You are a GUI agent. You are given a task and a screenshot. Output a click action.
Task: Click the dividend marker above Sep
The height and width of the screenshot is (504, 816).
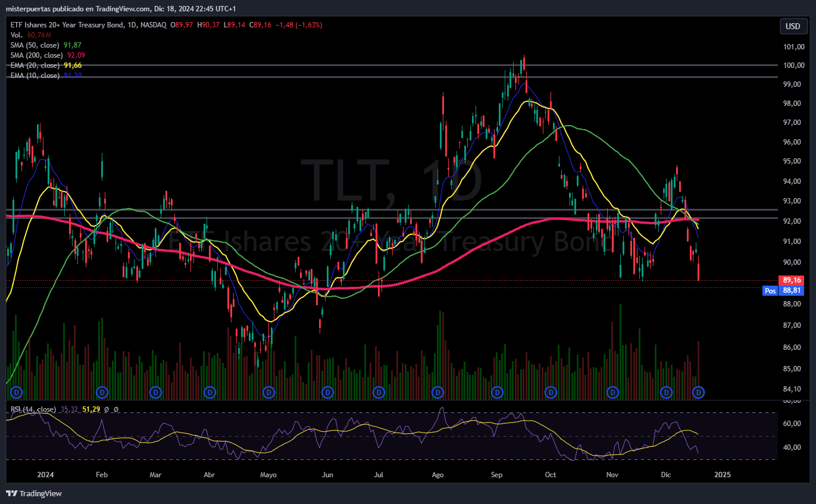point(498,392)
